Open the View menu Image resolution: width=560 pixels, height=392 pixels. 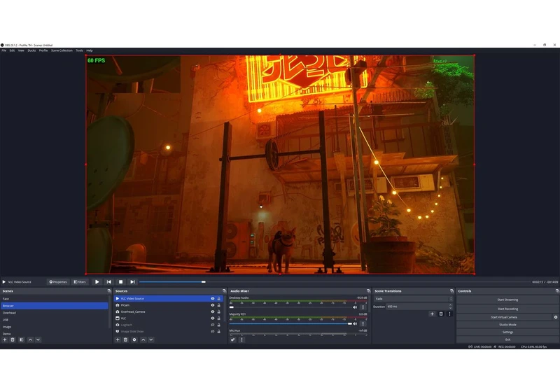point(21,50)
